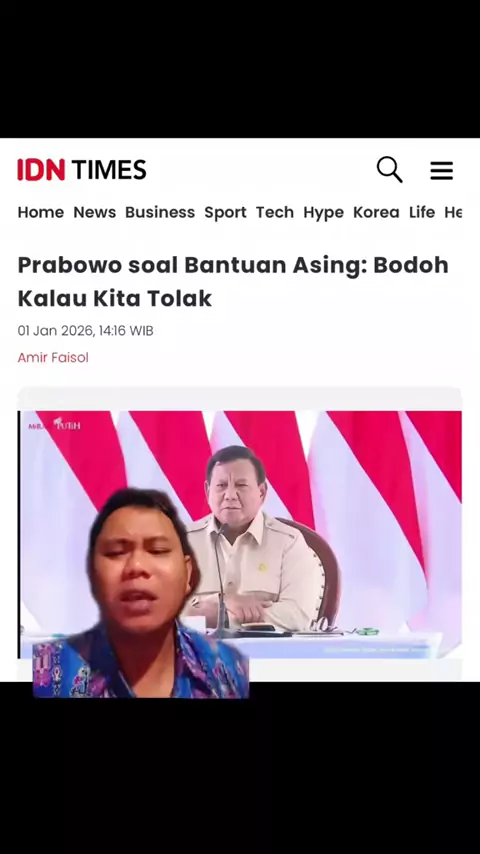The image size is (480, 854).
Task: Open the hamburger menu icon
Action: pyautogui.click(x=441, y=170)
